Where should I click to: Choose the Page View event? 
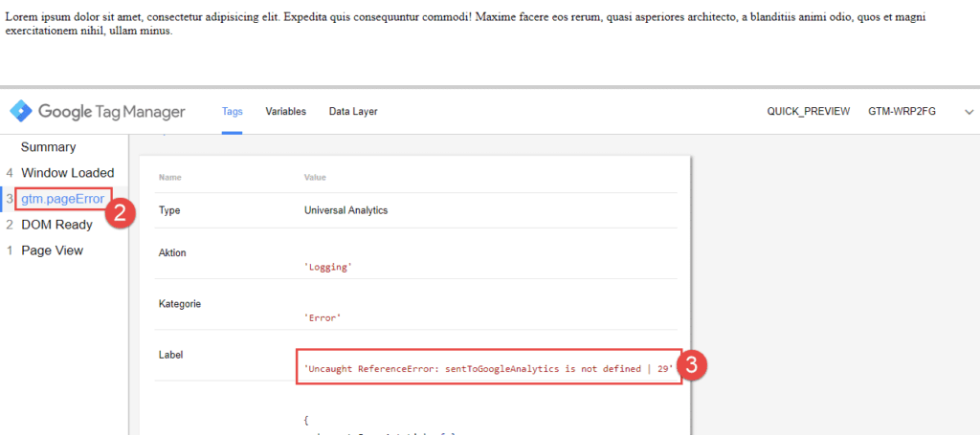[52, 250]
